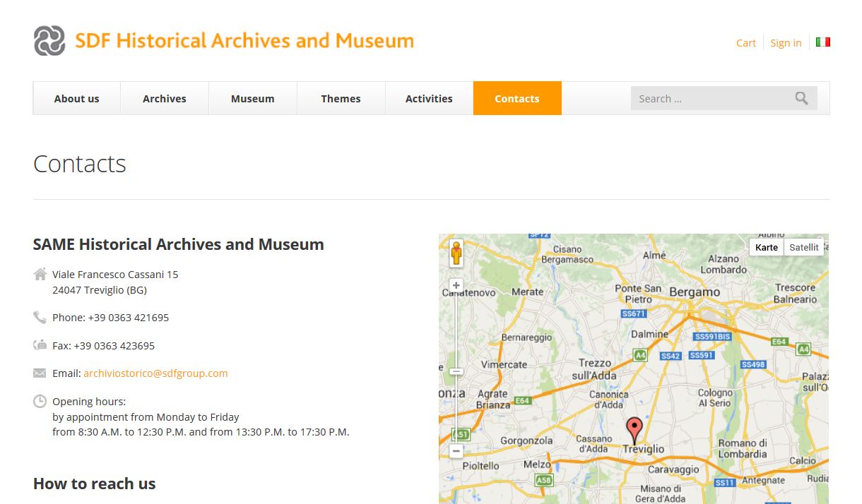Open the Archives menu

pyautogui.click(x=165, y=99)
